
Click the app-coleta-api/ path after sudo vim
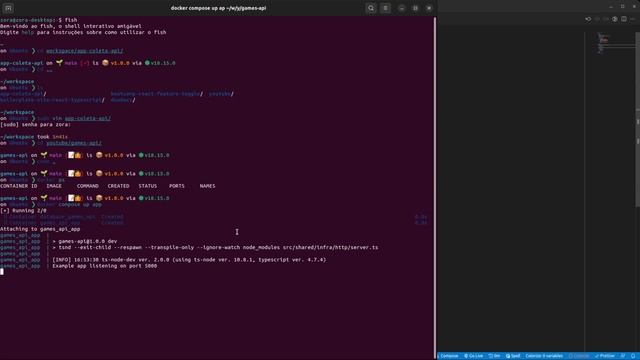(x=87, y=118)
